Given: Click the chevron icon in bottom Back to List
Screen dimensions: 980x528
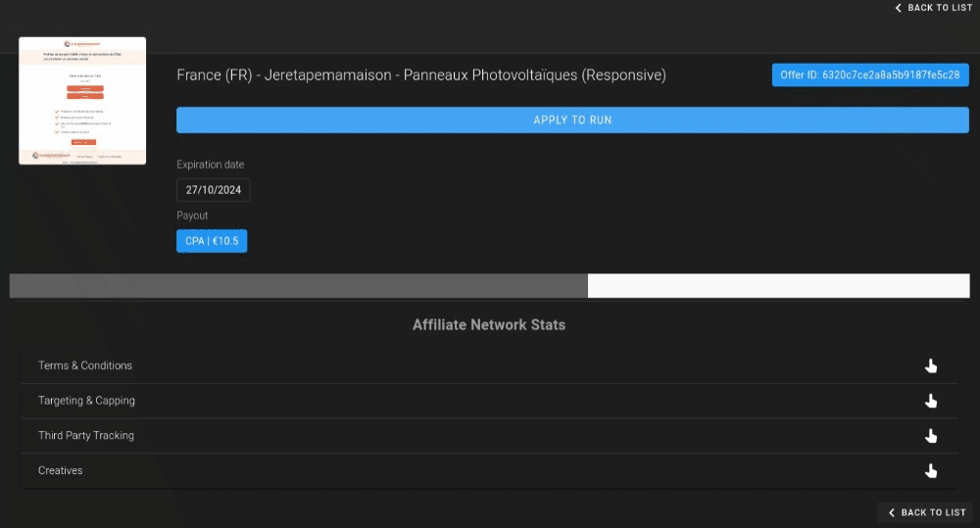Looking at the screenshot, I should point(892,512).
